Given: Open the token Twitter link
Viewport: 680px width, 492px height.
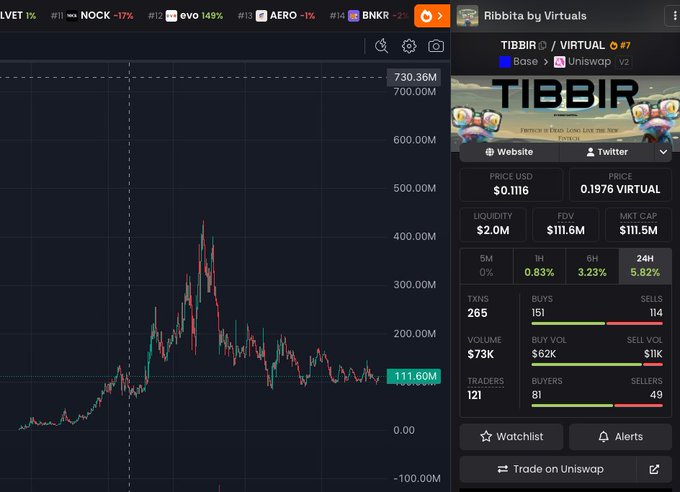Looking at the screenshot, I should pyautogui.click(x=607, y=152).
